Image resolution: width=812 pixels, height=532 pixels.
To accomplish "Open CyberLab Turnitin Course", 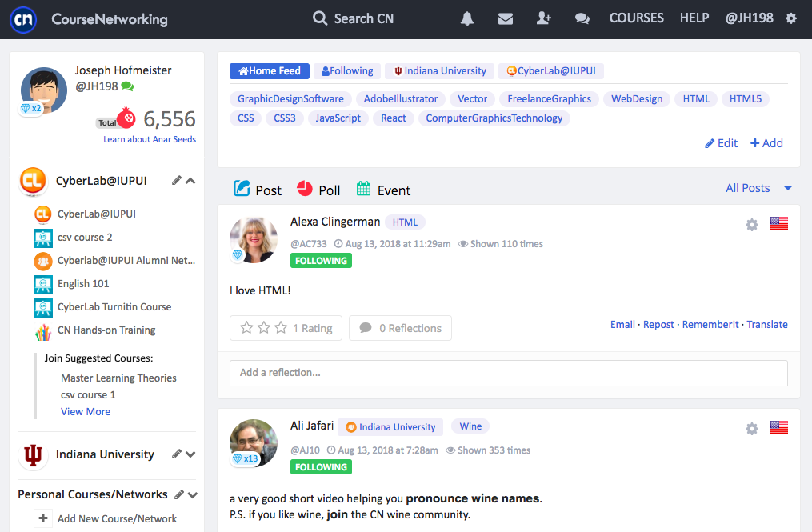I will pos(114,306).
